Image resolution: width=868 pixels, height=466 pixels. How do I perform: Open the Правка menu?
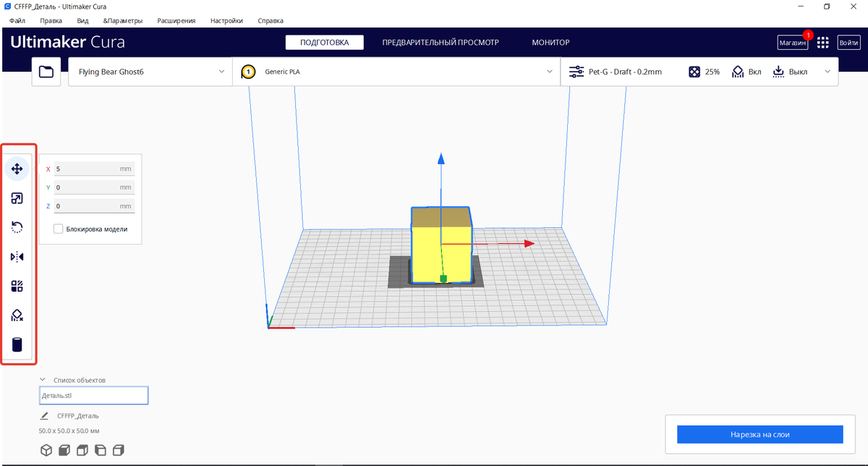pyautogui.click(x=51, y=21)
